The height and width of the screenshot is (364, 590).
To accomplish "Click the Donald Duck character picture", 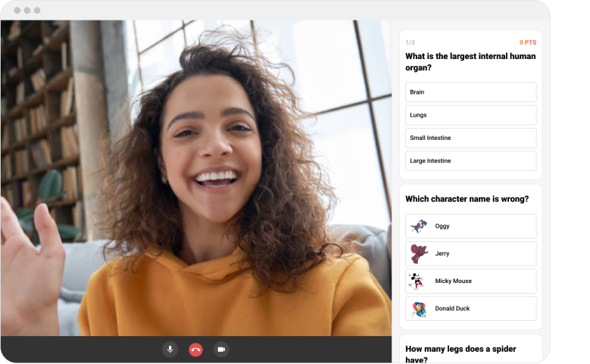I will click(x=418, y=308).
